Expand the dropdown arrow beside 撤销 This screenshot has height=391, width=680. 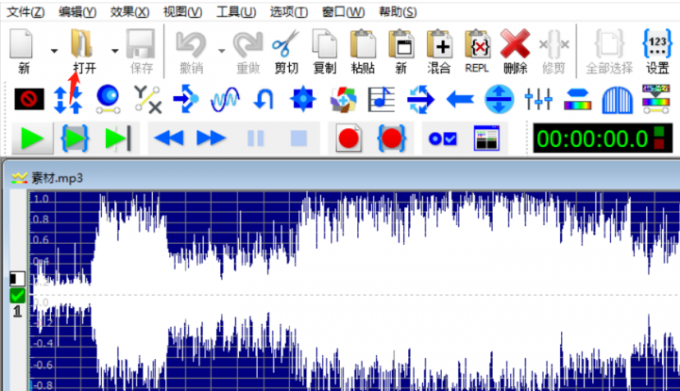pyautogui.click(x=222, y=51)
